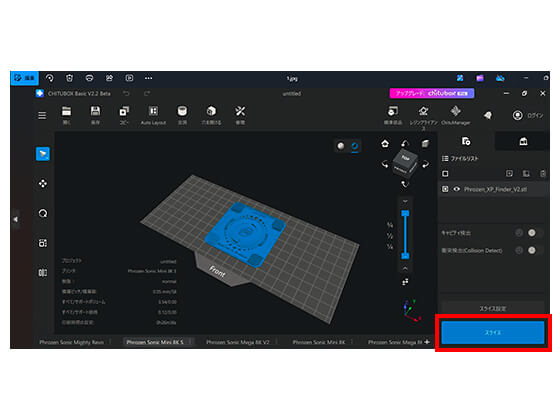The width and height of the screenshot is (560, 420).
Task: Choose the rotate tool in left sidebar
Action: coord(43,214)
